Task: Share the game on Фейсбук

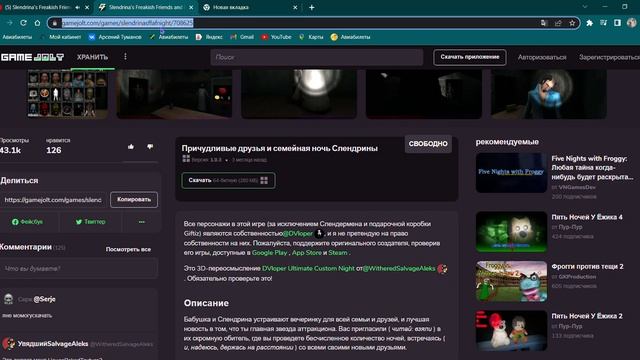Action: point(27,222)
